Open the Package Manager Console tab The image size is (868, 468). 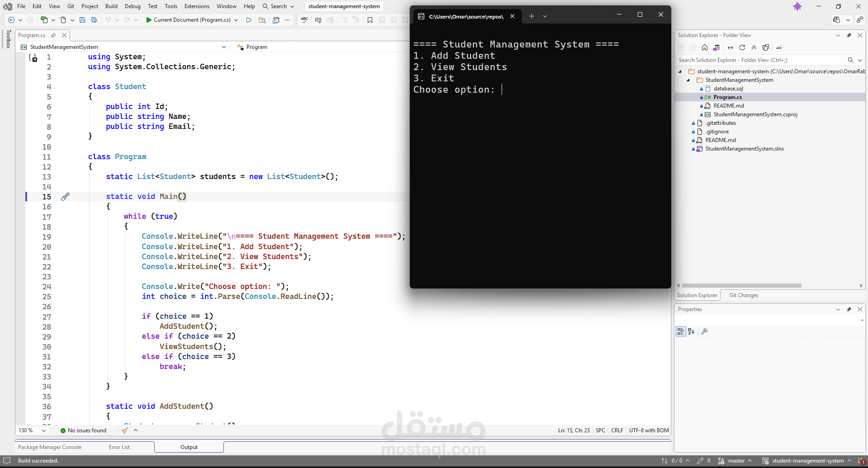click(x=50, y=447)
